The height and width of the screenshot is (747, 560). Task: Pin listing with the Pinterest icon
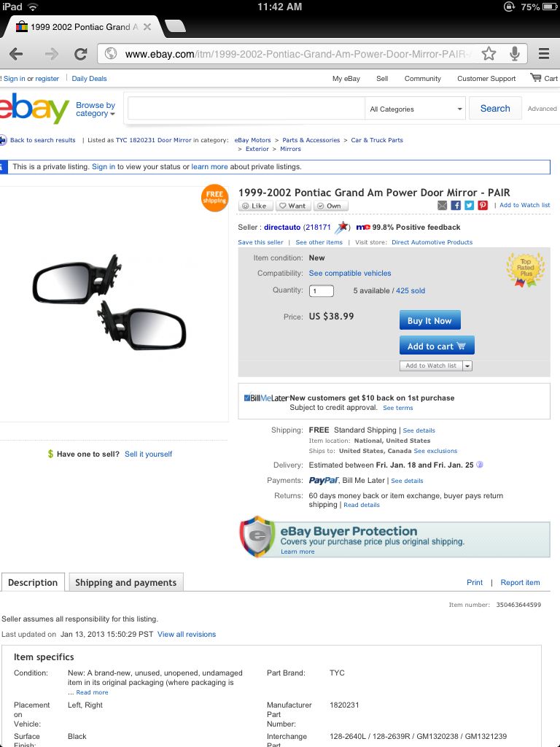click(x=483, y=205)
